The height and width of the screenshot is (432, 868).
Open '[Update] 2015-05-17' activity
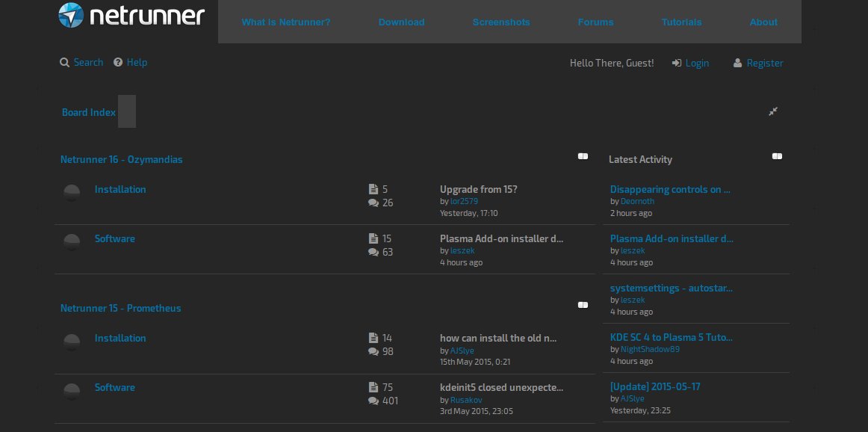655,386
